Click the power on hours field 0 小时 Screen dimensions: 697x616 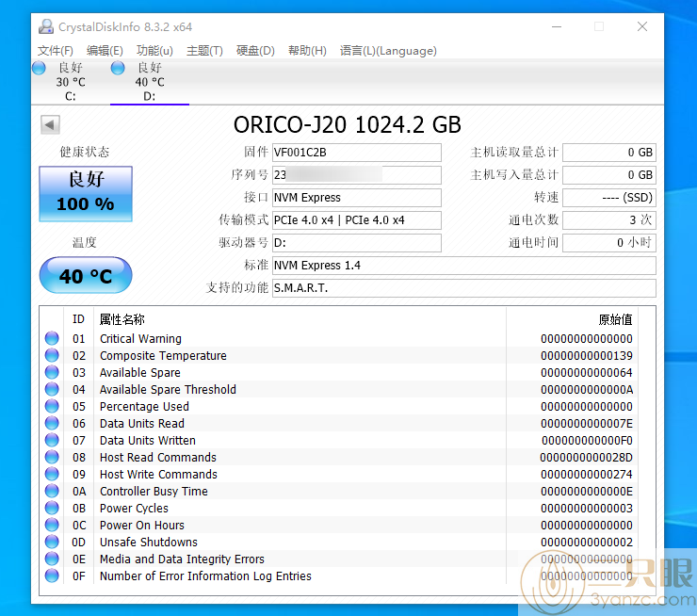(609, 243)
